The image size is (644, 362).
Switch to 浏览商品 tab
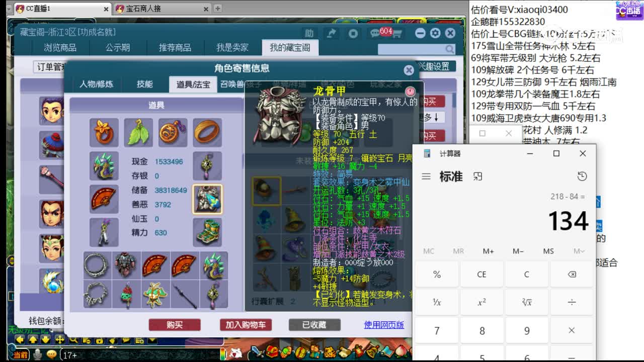click(60, 48)
